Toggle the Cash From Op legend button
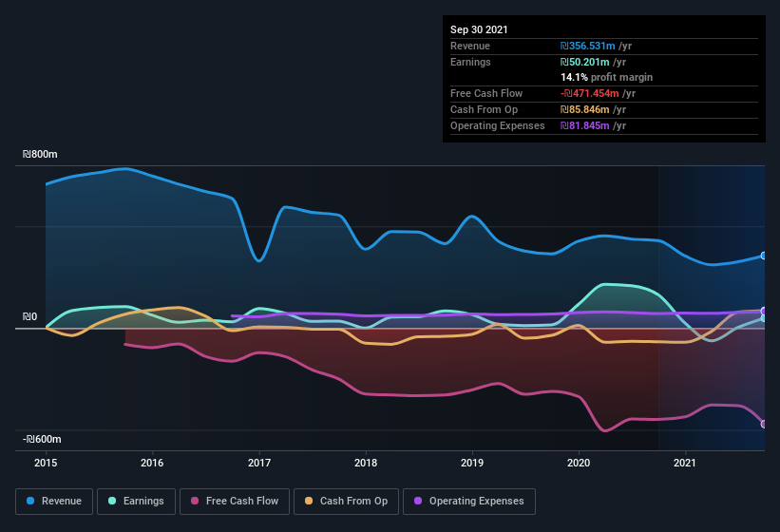Image resolution: width=780 pixels, height=532 pixels. click(346, 501)
